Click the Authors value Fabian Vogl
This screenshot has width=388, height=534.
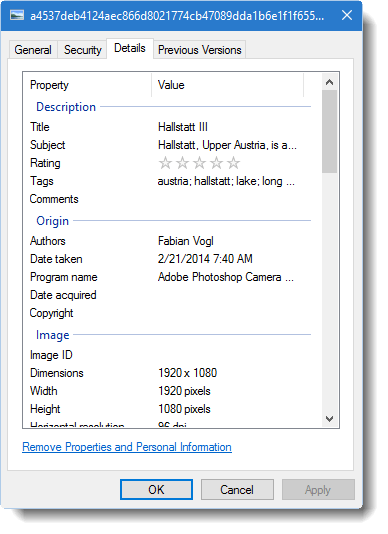186,241
